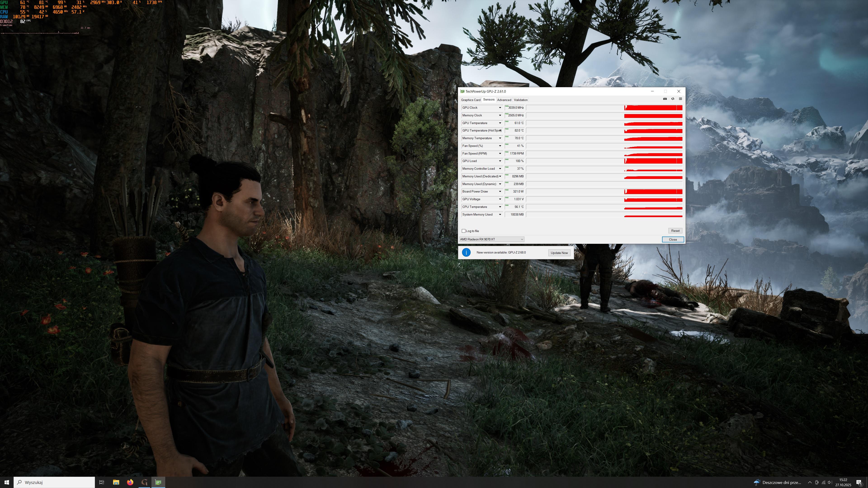Open File Explorer from the taskbar
Viewport: 868px width, 488px height.
(x=116, y=482)
